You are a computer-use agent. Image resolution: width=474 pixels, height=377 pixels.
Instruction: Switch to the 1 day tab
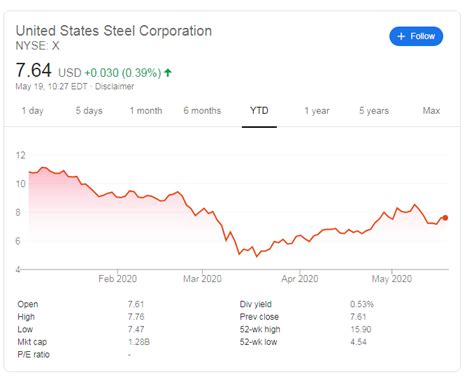click(33, 111)
